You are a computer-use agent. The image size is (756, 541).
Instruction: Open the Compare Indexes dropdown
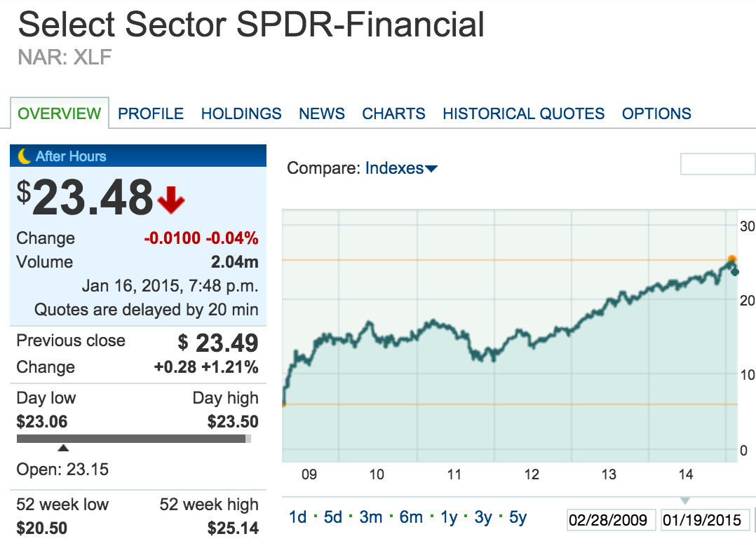(400, 168)
